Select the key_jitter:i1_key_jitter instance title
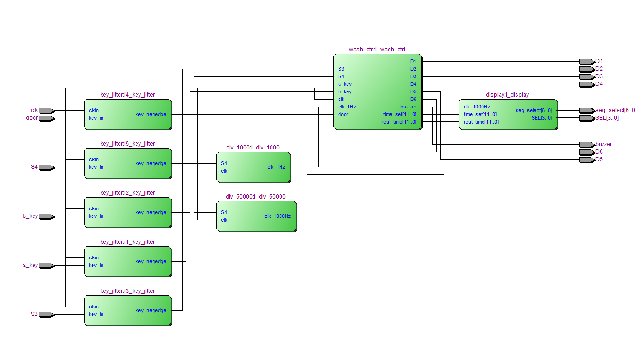The height and width of the screenshot is (357, 644). pyautogui.click(x=127, y=242)
